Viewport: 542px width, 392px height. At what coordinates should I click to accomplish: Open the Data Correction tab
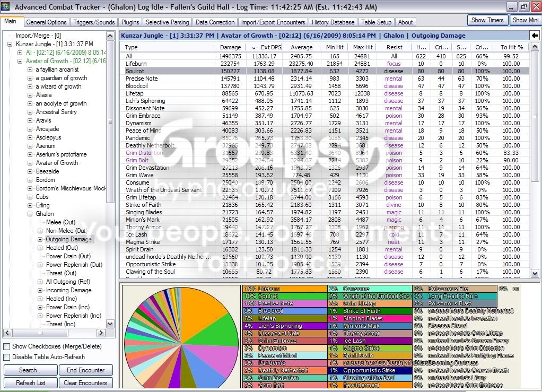tap(215, 22)
